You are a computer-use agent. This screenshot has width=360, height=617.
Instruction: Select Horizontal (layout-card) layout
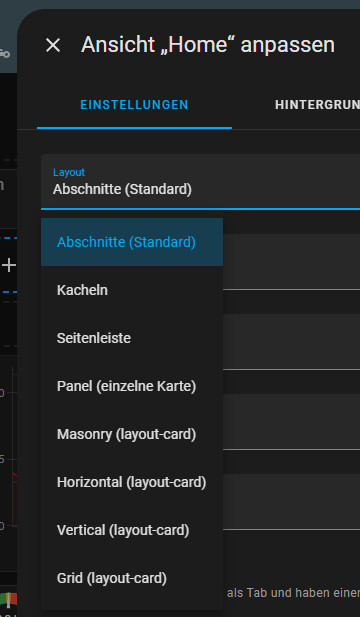click(x=132, y=482)
